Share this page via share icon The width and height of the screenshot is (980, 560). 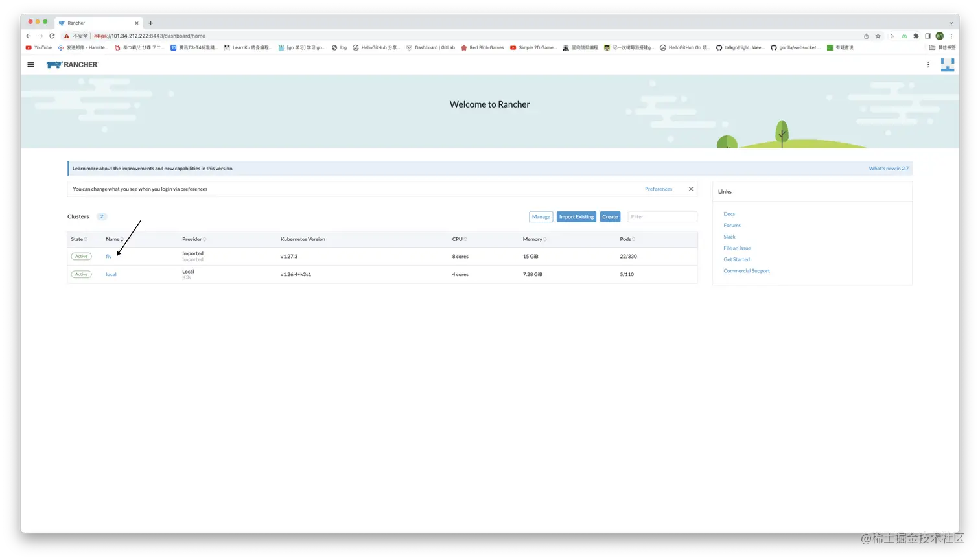coord(866,36)
